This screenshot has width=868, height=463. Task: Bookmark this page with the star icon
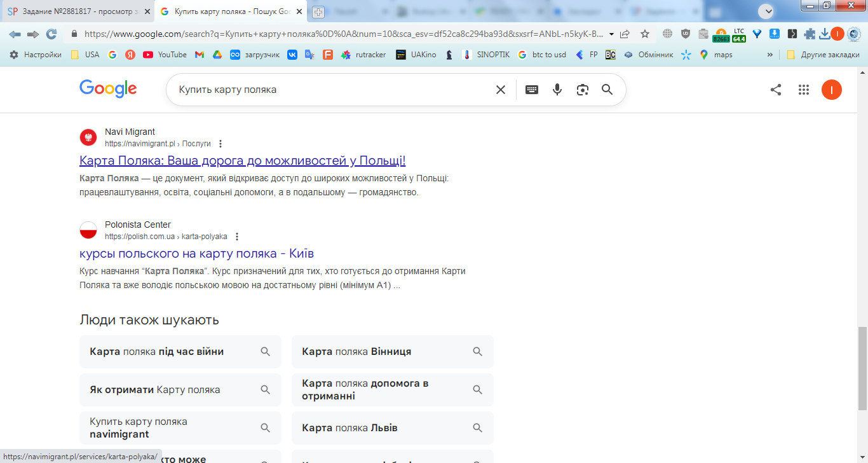(x=645, y=34)
